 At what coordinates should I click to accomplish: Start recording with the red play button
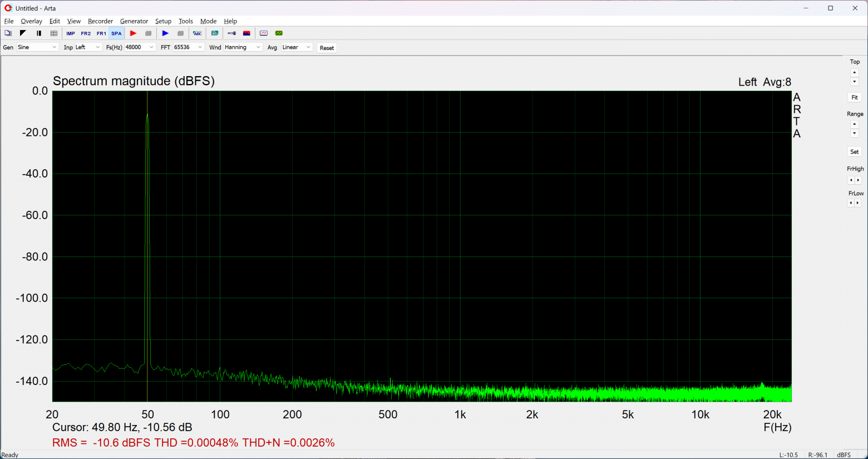click(x=133, y=33)
